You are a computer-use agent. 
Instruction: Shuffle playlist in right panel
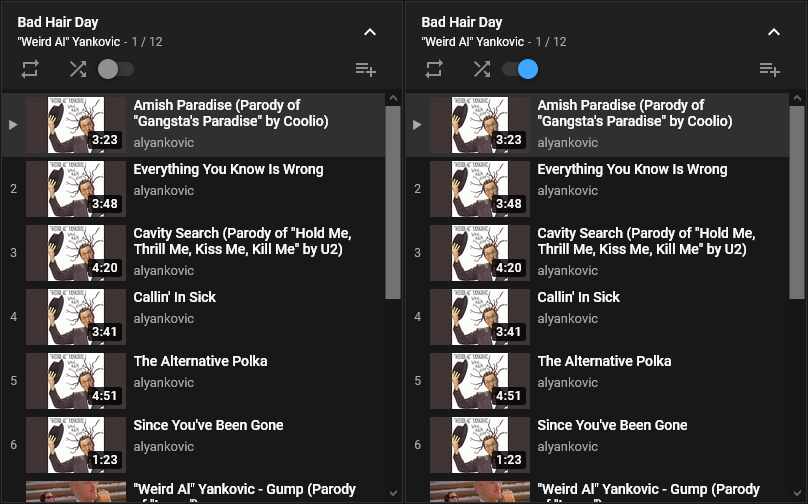tap(482, 69)
